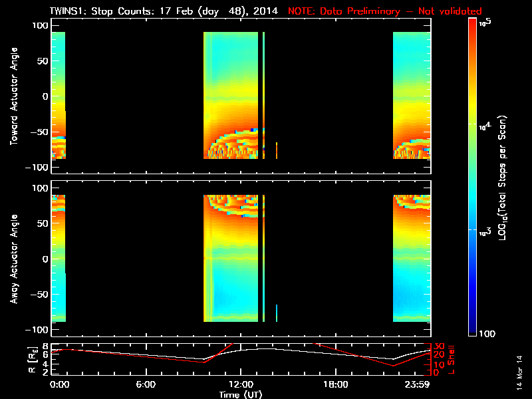Image resolution: width=532 pixels, height=399 pixels.
Task: Click the "18:00" time label
Action: tap(336, 384)
